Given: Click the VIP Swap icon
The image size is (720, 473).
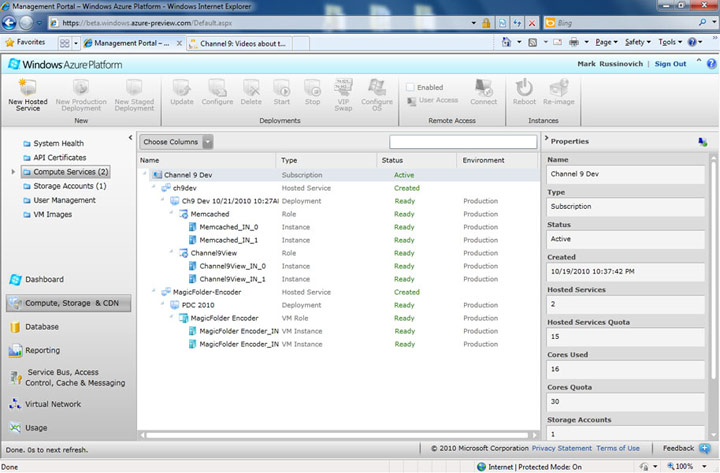Looking at the screenshot, I should pyautogui.click(x=343, y=87).
